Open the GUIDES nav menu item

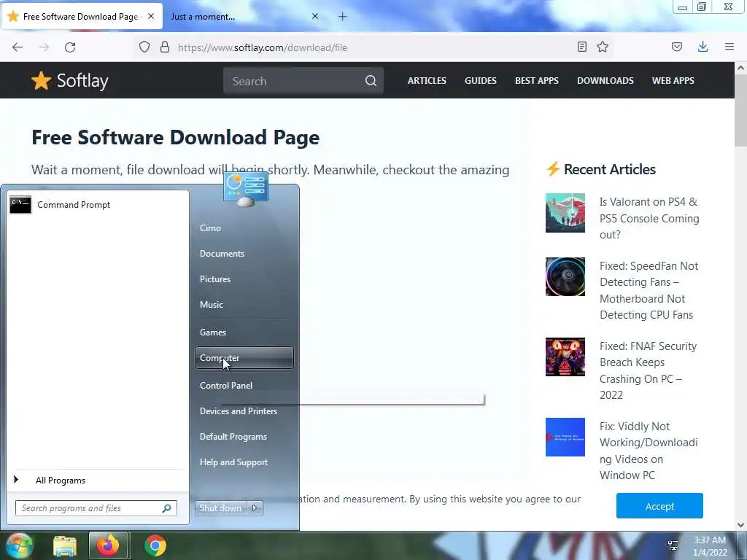[x=480, y=80]
